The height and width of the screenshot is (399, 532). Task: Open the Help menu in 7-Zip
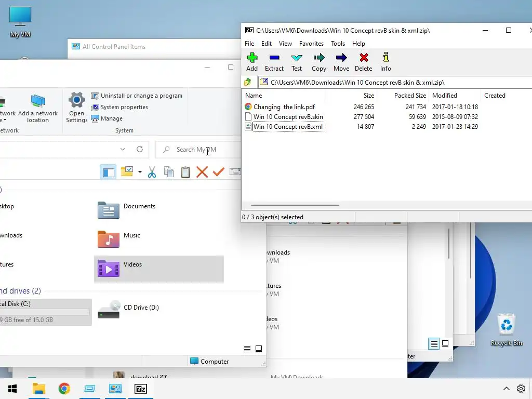click(x=358, y=44)
